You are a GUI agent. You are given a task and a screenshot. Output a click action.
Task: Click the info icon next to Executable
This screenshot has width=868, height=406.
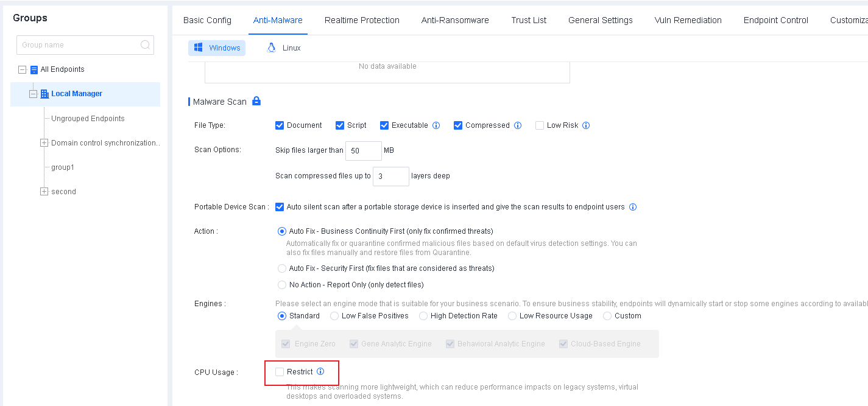point(436,125)
